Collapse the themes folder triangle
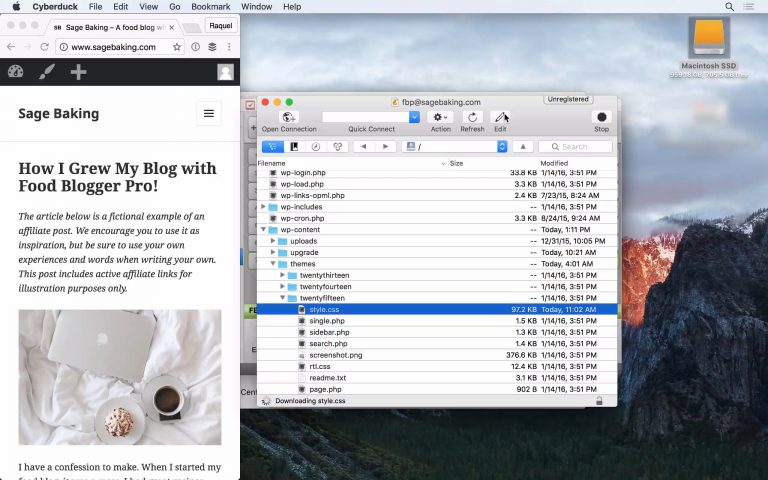Viewport: 768px width, 480px height. pos(273,264)
